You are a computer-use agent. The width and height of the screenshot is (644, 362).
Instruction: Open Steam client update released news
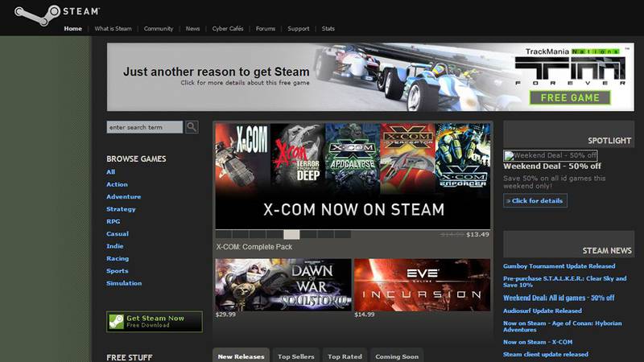(546, 354)
